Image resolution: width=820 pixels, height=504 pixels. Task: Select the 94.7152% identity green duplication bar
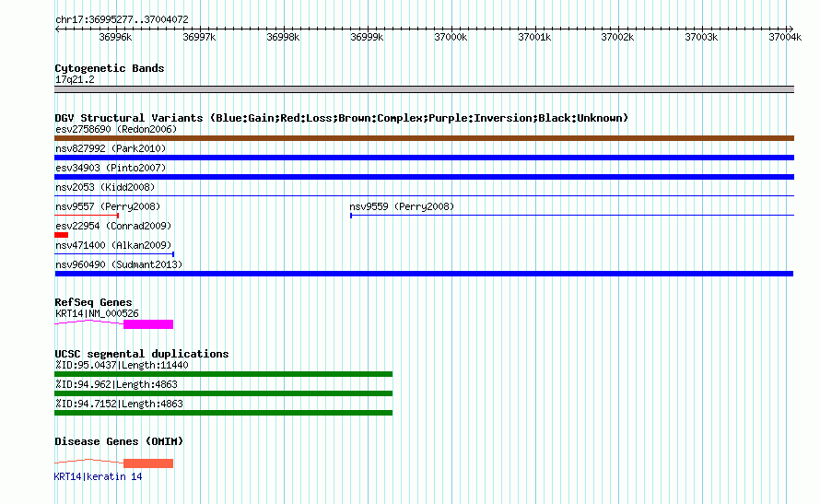(x=223, y=413)
